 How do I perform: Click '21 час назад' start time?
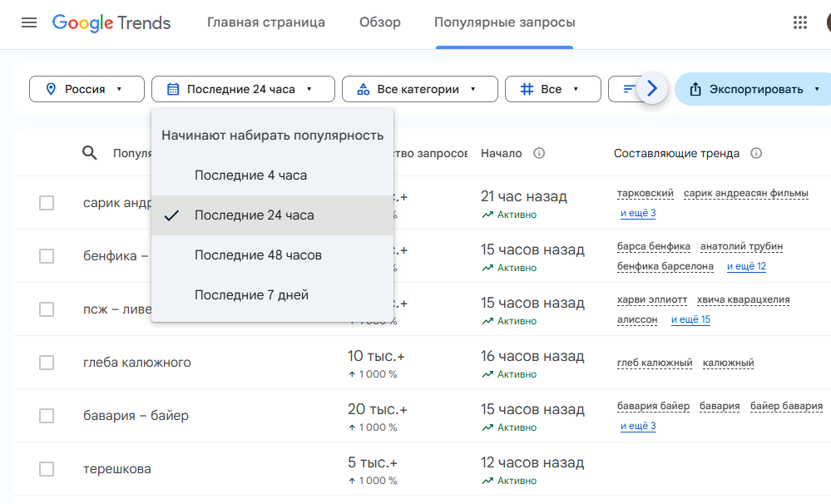[523, 196]
